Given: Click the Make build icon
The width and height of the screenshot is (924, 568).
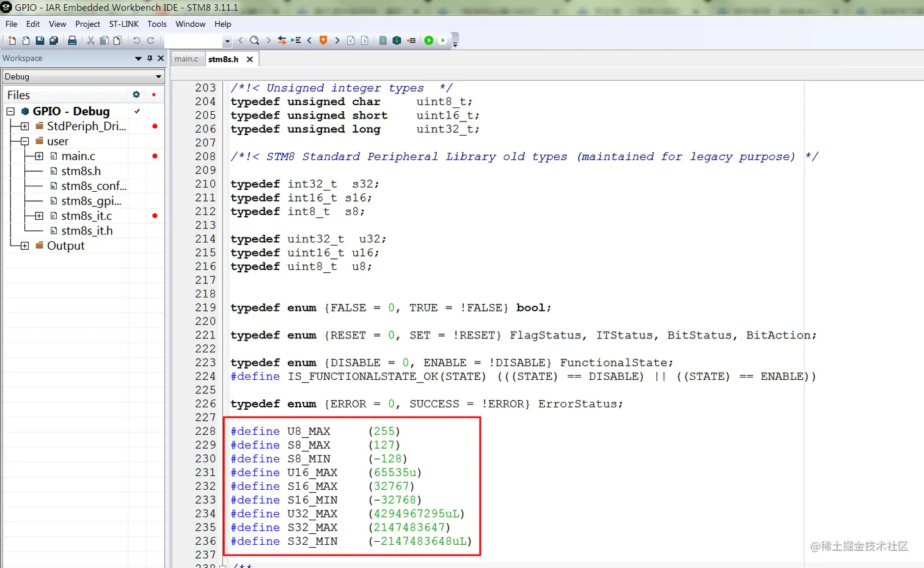Looking at the screenshot, I should pyautogui.click(x=397, y=40).
